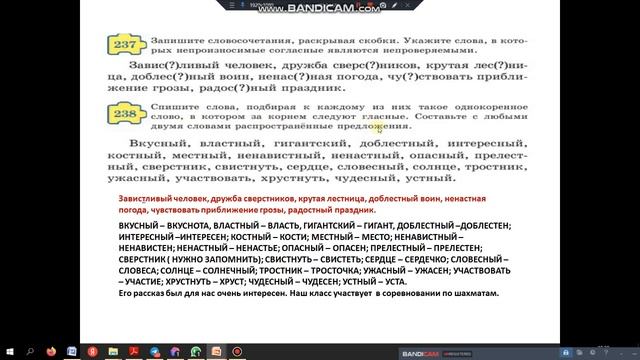Select the pencil drawing tool in Bandicam bar
Viewport: 640px width, 360px height.
click(x=395, y=5)
